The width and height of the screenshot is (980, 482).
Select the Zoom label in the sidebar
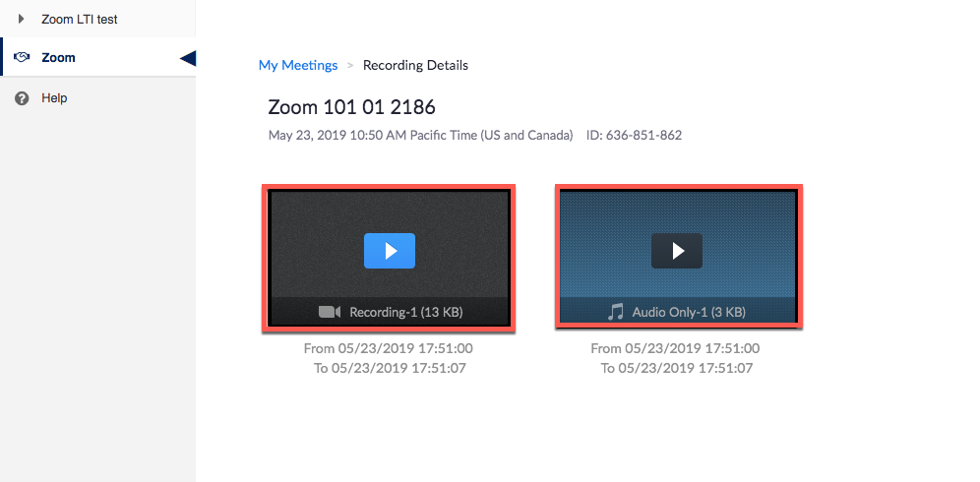point(58,58)
